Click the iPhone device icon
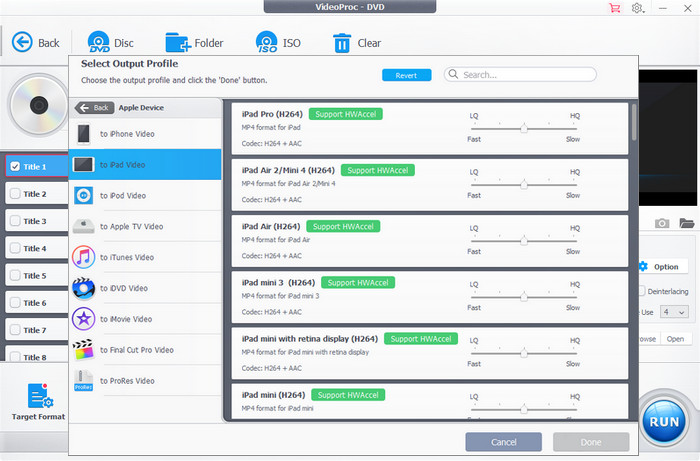The width and height of the screenshot is (700, 461). click(x=83, y=134)
